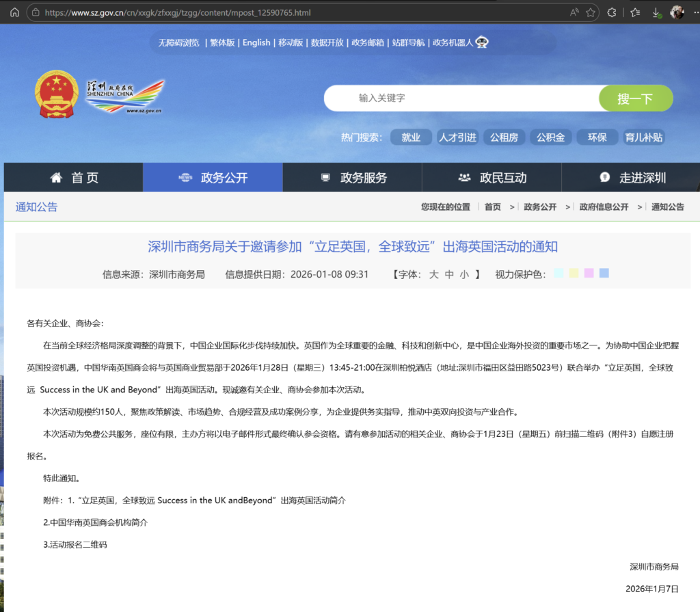Set font size to 小
Image resolution: width=700 pixels, height=612 pixels.
pos(464,274)
